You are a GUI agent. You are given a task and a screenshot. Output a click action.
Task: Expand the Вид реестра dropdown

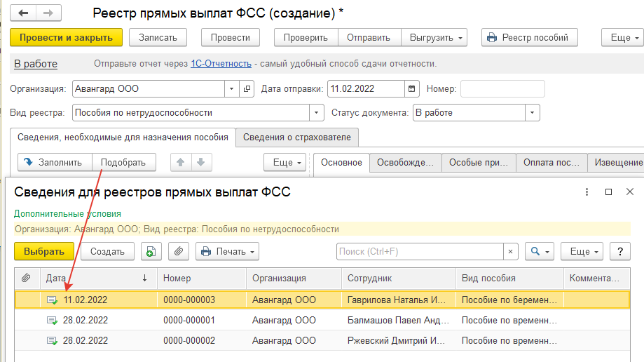point(317,112)
